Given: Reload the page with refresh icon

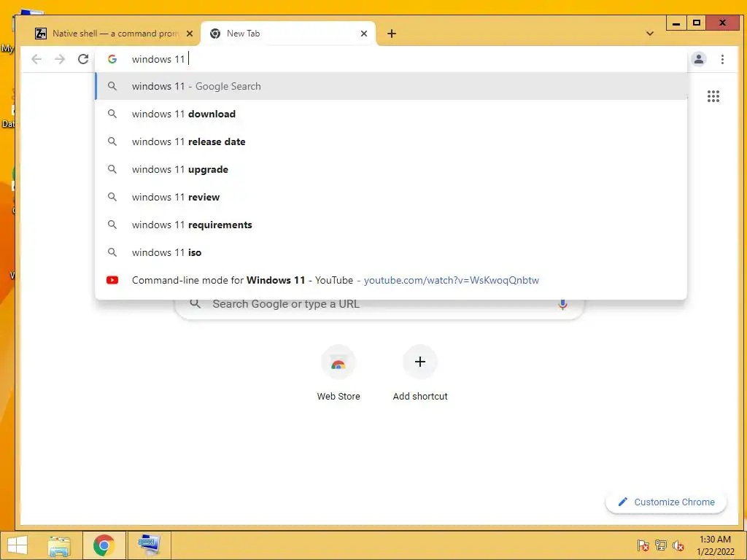Looking at the screenshot, I should [83, 59].
